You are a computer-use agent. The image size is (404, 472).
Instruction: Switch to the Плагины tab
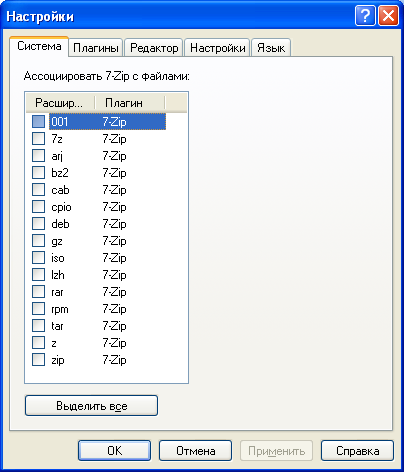[x=96, y=48]
